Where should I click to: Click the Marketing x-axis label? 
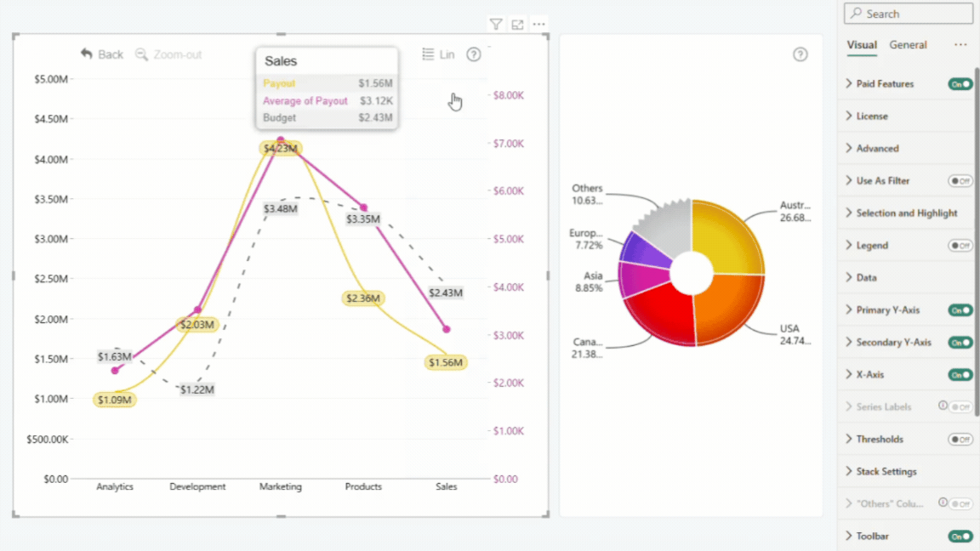click(281, 486)
